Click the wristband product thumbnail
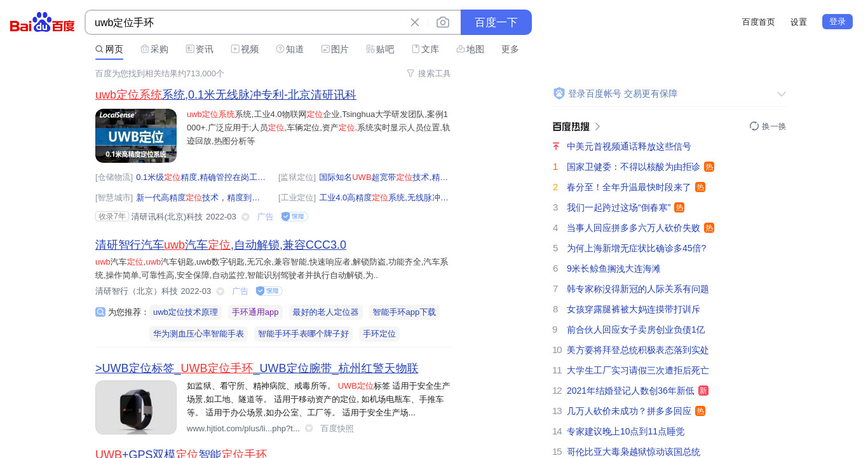 [136, 408]
